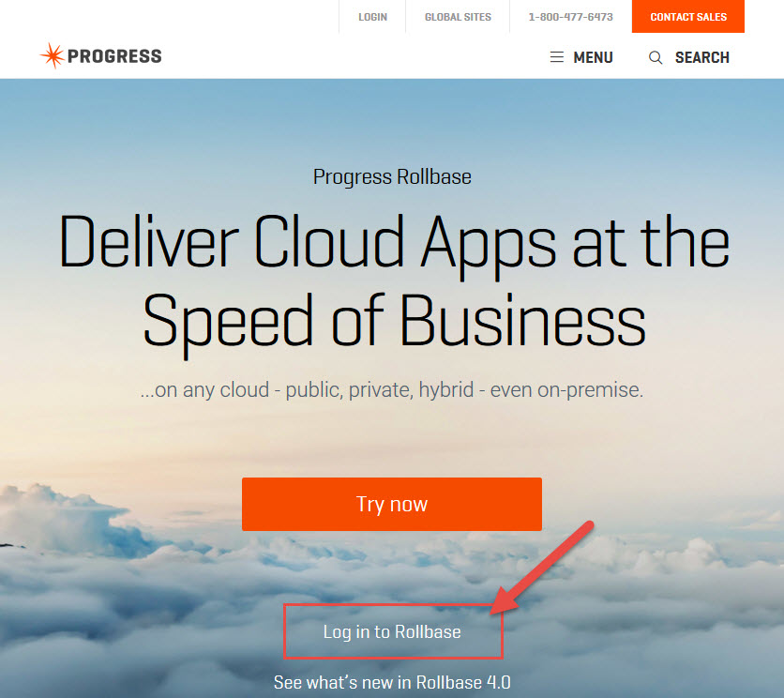Click the Progress starburst logo icon

tap(52, 56)
